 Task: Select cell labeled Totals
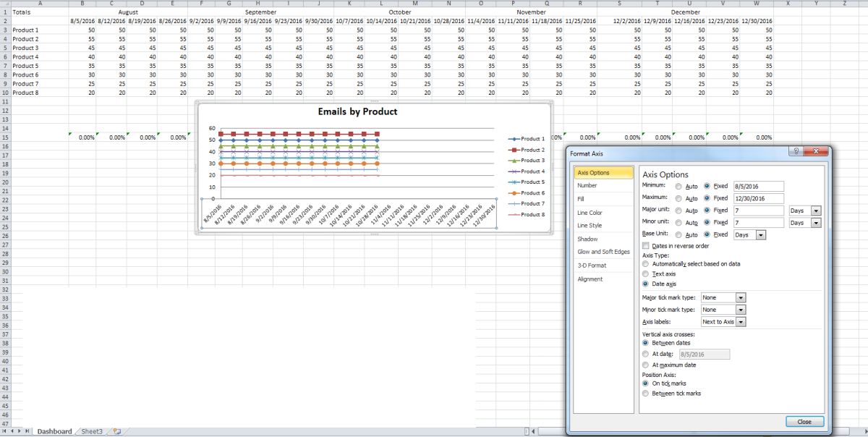pyautogui.click(x=40, y=12)
